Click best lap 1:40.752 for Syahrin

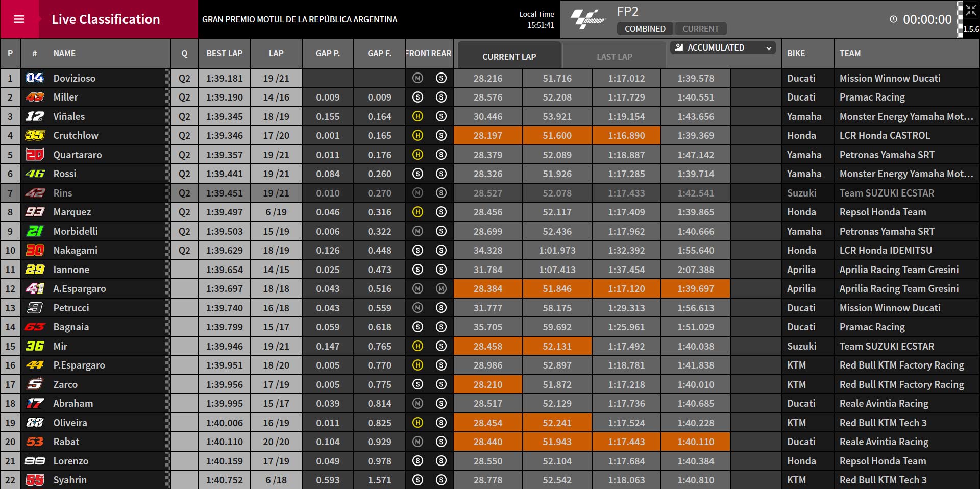tap(225, 480)
